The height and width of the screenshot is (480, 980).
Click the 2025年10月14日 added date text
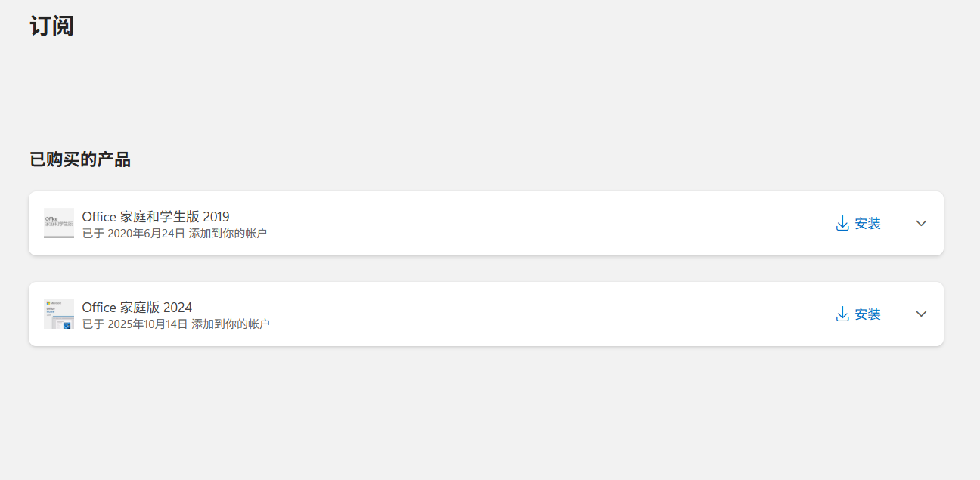pos(147,324)
